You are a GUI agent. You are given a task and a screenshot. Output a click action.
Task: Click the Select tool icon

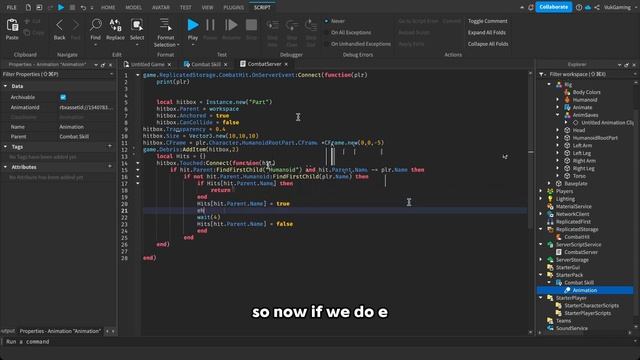pos(137,25)
